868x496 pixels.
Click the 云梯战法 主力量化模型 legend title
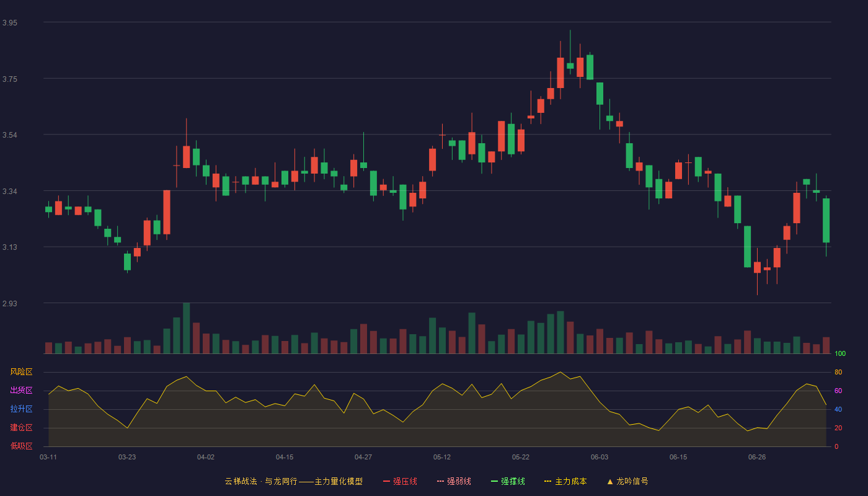293,481
